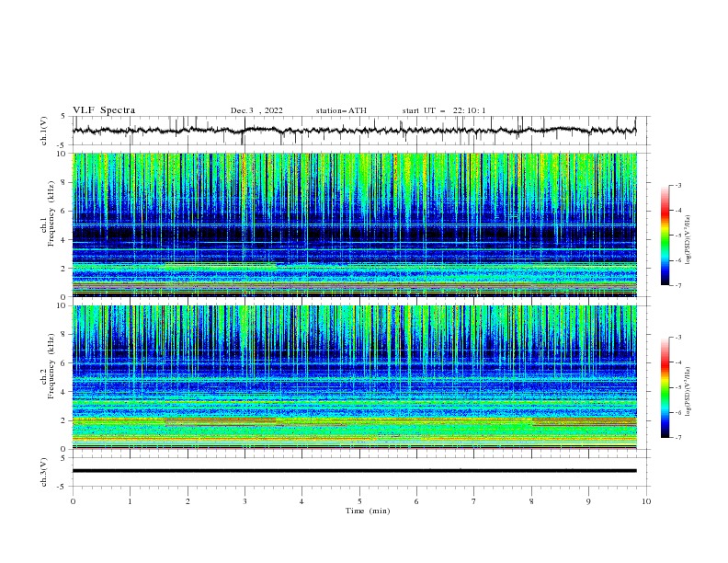Click the '-7' value on ch.1 colorbar
728x563 pixels.
(677, 285)
